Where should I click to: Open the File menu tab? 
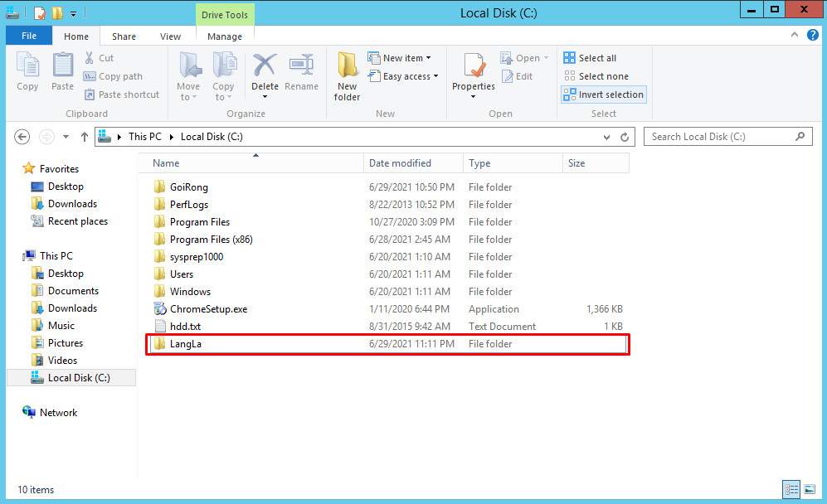[28, 36]
